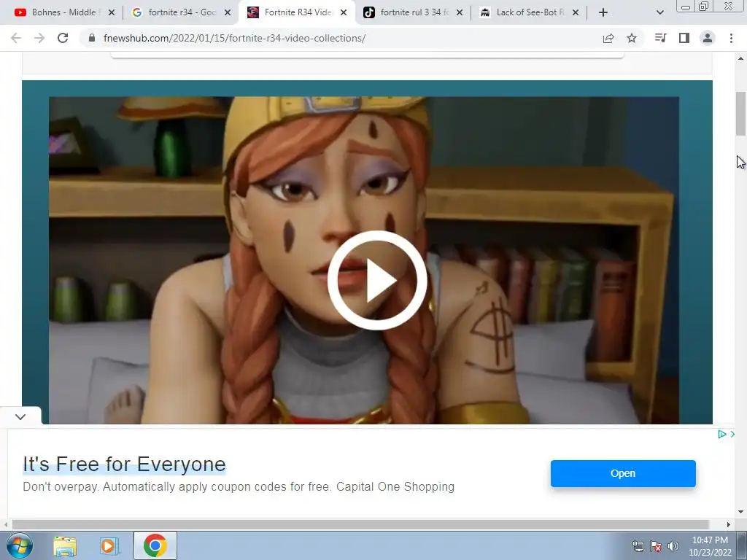Image resolution: width=747 pixels, height=560 pixels.
Task: Open the Chrome three-dot menu
Action: pyautogui.click(x=731, y=38)
